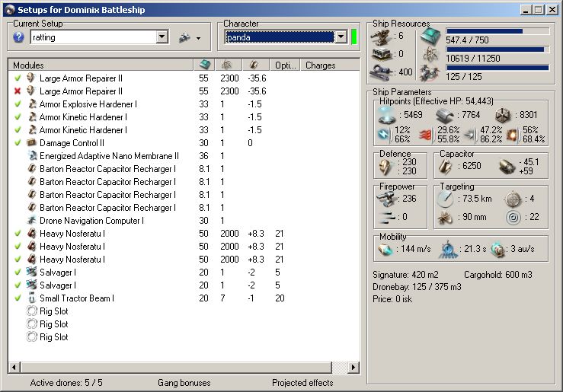This screenshot has height=392, width=563.
Task: Select the Small Tractor Beam I row
Action: [183, 298]
